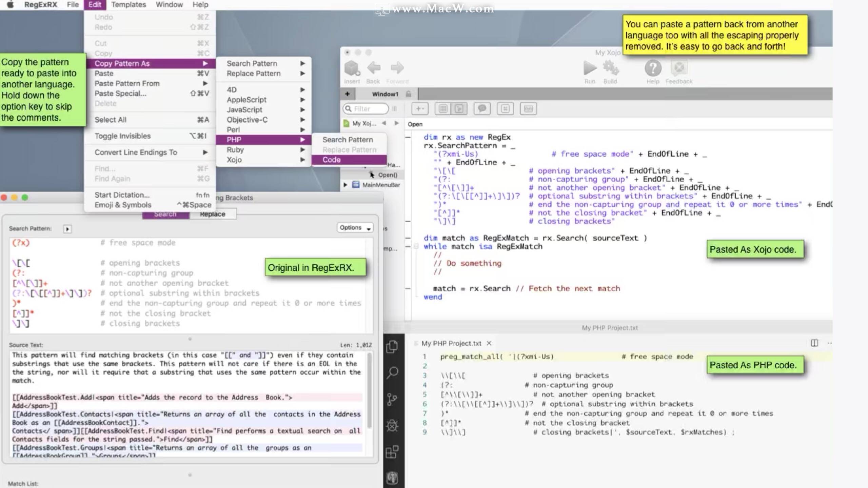Open the Xojo language submenu
This screenshot has width=868, height=488.
pos(263,160)
